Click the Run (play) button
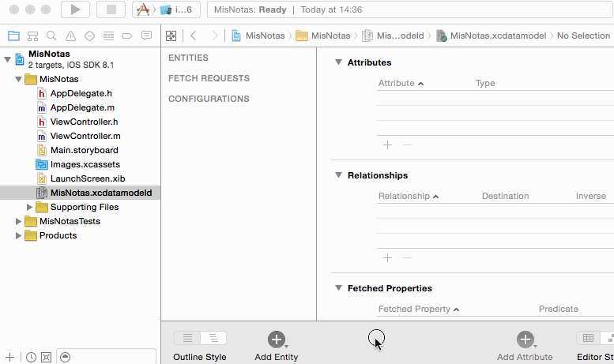The width and height of the screenshot is (614, 364). click(x=75, y=9)
